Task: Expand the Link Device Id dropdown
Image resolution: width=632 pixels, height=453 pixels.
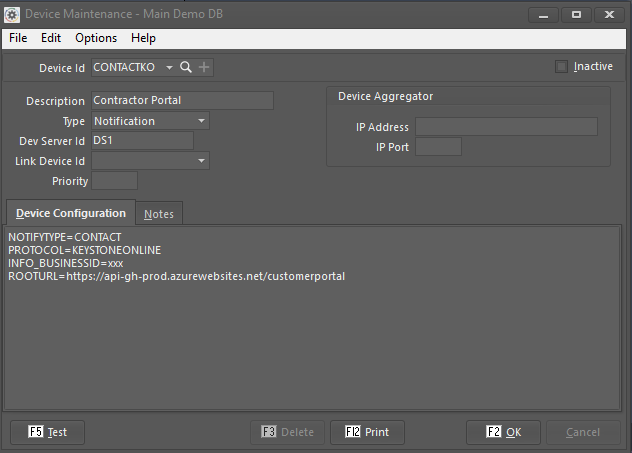Action: click(x=201, y=161)
